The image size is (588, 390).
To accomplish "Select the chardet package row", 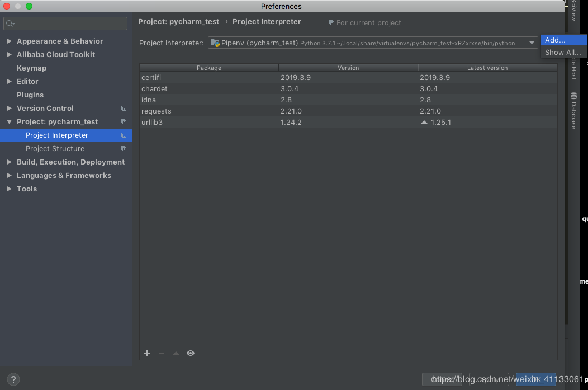I will pyautogui.click(x=348, y=89).
